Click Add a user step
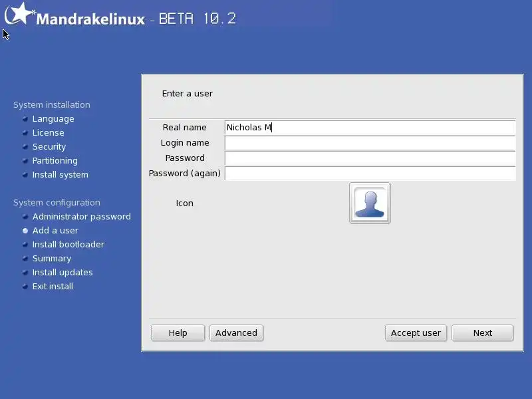This screenshot has width=532, height=399. click(55, 230)
